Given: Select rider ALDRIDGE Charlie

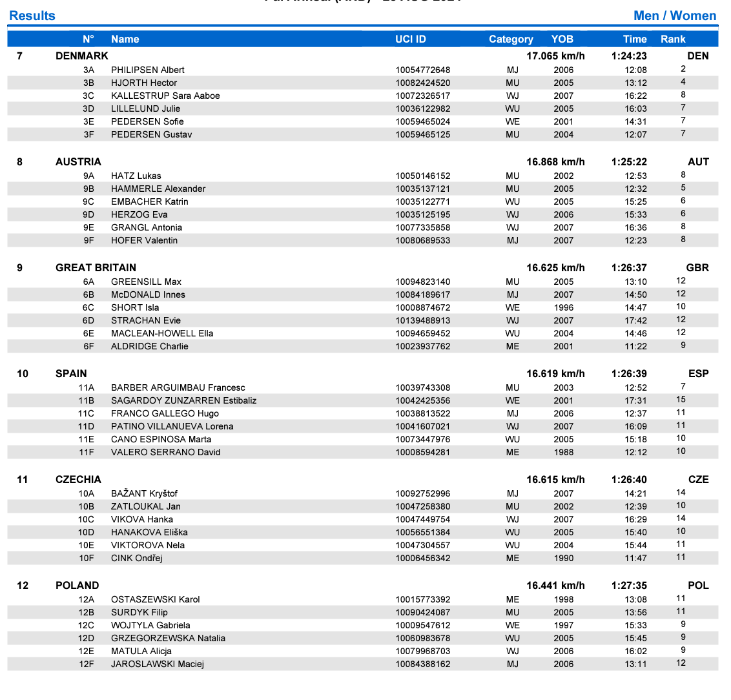Looking at the screenshot, I should 150,346.
